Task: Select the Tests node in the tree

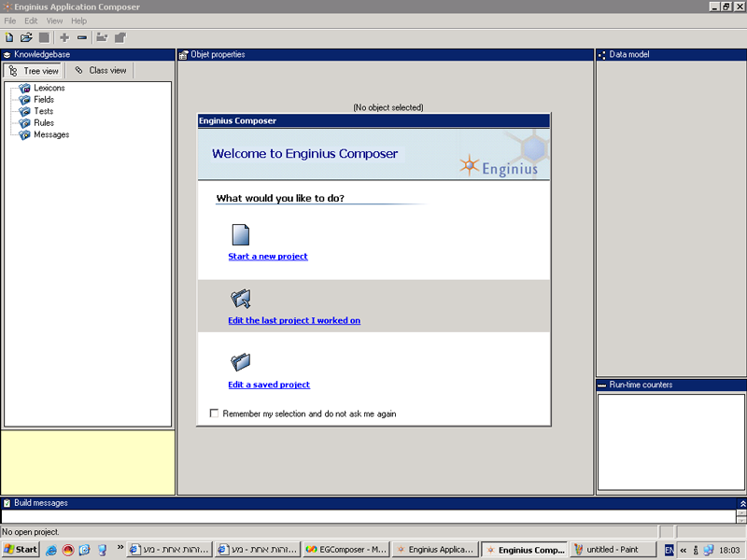Action: tap(43, 111)
